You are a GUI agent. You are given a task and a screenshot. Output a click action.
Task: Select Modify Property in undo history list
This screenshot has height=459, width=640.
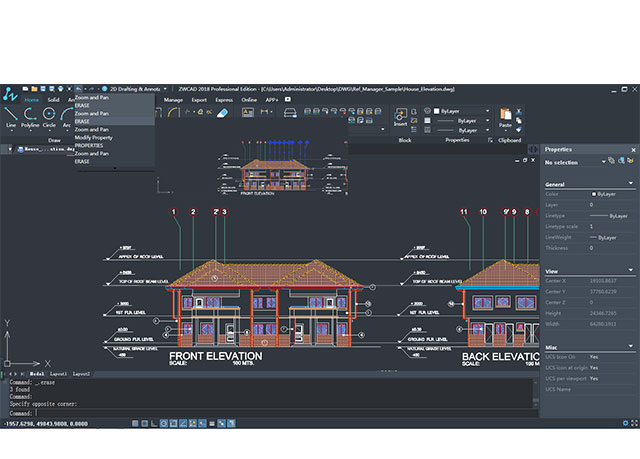tap(114, 137)
